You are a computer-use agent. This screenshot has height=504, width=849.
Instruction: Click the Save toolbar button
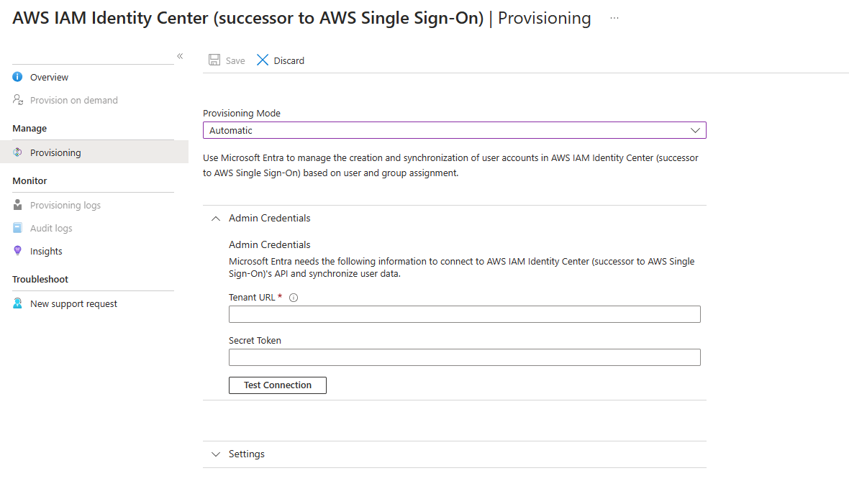click(x=227, y=60)
